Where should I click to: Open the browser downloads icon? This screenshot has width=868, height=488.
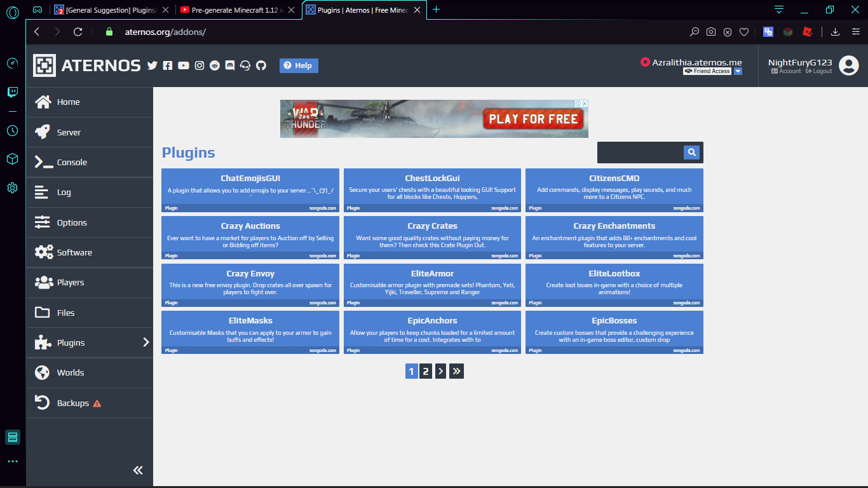836,32
